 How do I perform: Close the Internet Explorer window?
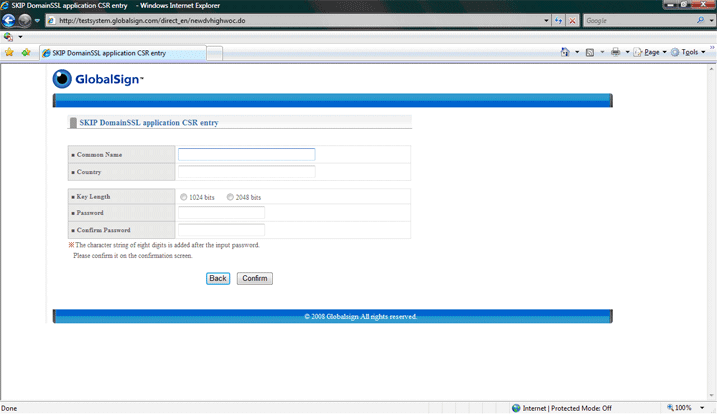[704, 5]
